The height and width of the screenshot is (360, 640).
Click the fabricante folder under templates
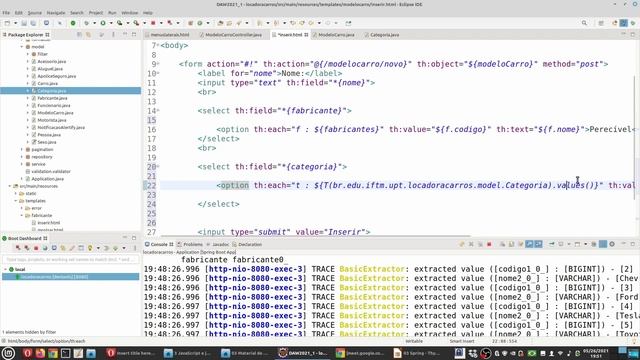[42, 216]
